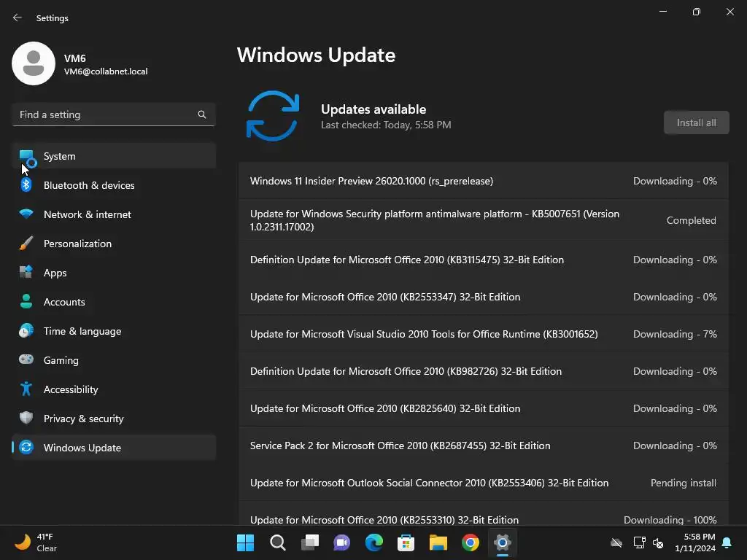
Task: Select Windows Update in sidebar
Action: (x=114, y=447)
